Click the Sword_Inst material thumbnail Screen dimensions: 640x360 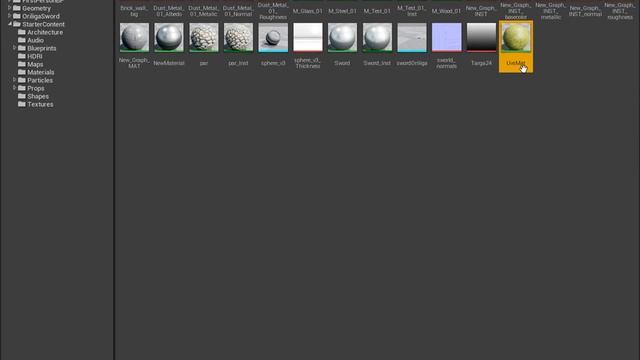tap(377, 38)
